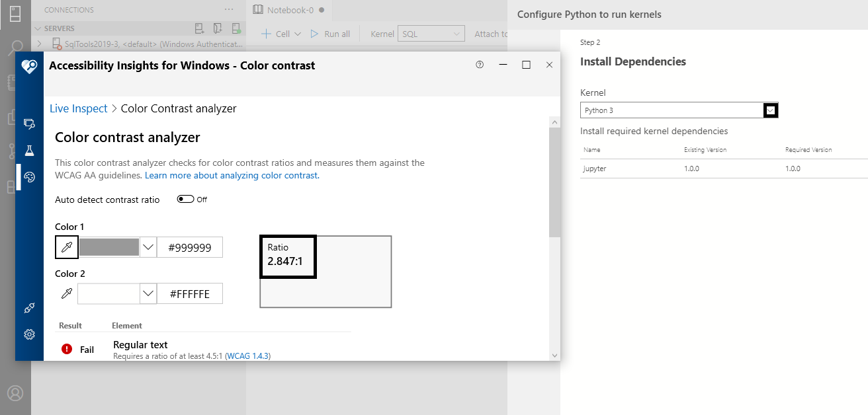Select the flask Tests icon in sidebar

pyautogui.click(x=29, y=149)
